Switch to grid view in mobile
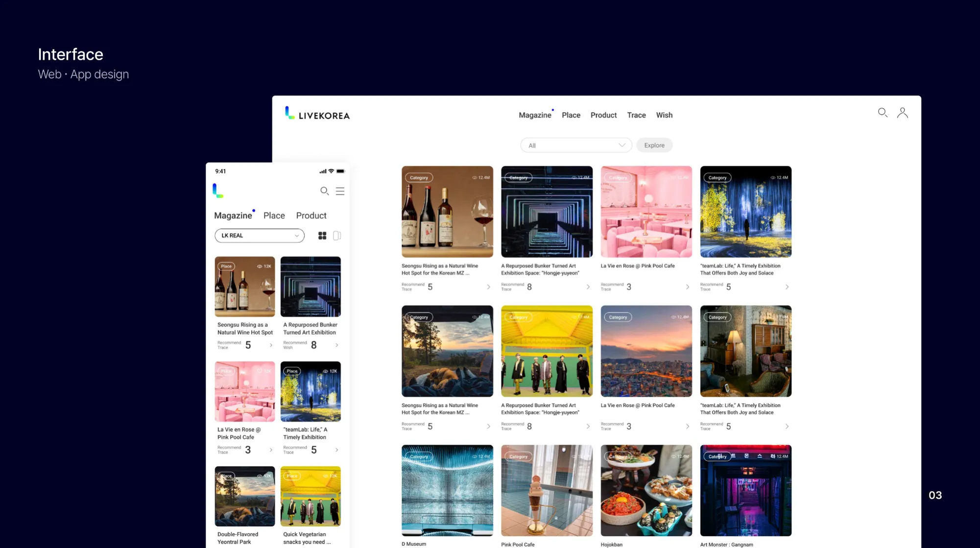The height and width of the screenshot is (548, 980). (322, 236)
